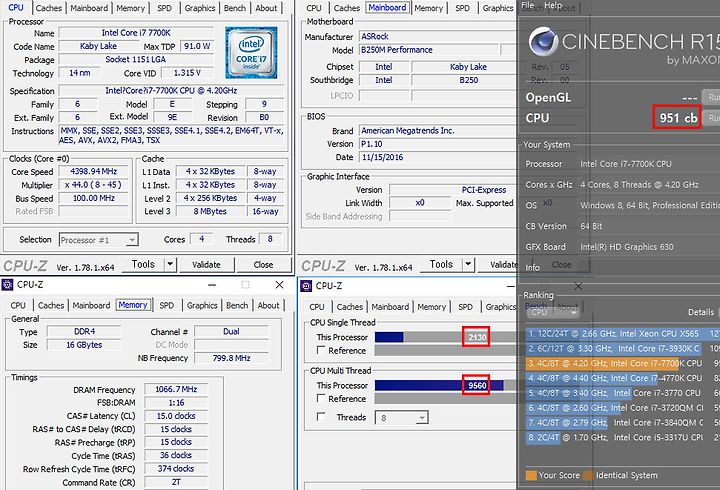The height and width of the screenshot is (490, 720).
Task: Click the CPU-Z icon in the Bench window title bar
Action: point(306,286)
